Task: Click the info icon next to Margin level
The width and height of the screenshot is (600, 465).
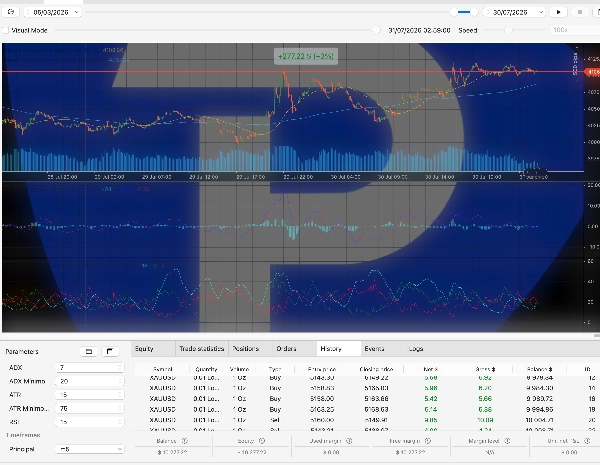Action: pos(507,441)
